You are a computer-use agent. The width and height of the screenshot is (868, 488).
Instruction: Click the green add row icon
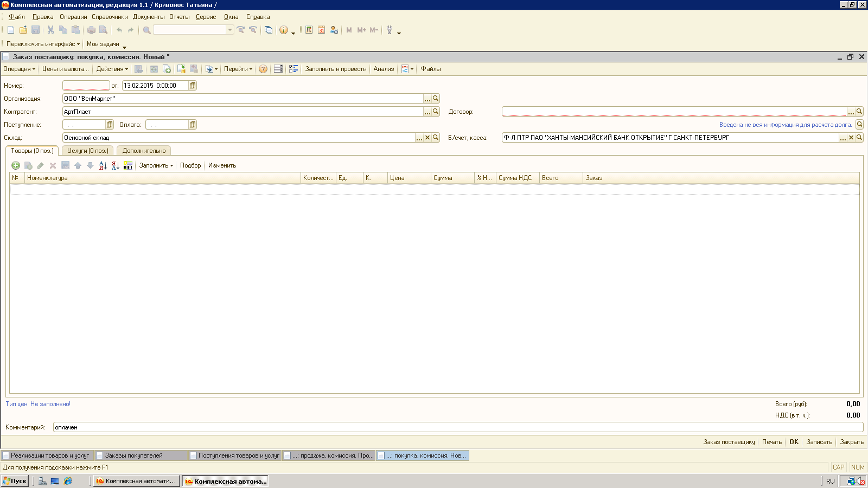point(16,165)
